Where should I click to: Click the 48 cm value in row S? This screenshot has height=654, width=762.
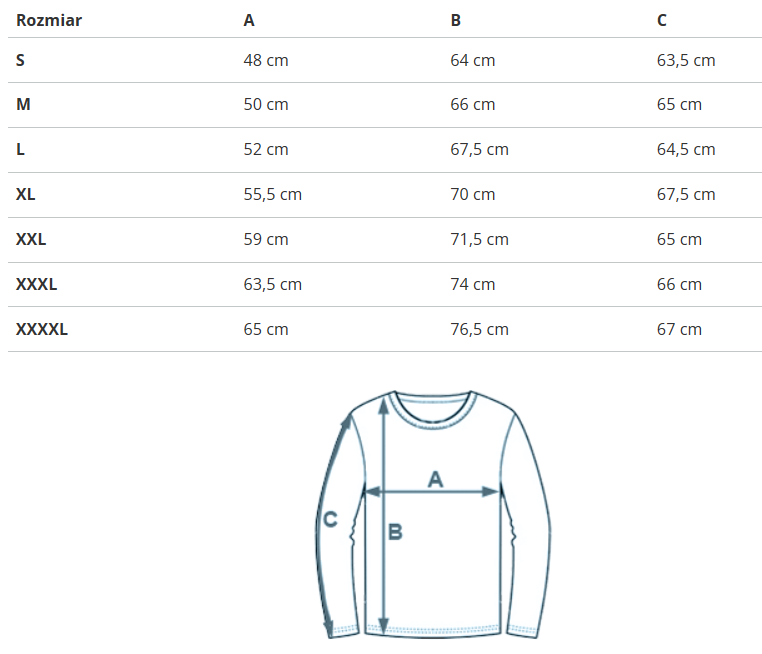click(266, 60)
